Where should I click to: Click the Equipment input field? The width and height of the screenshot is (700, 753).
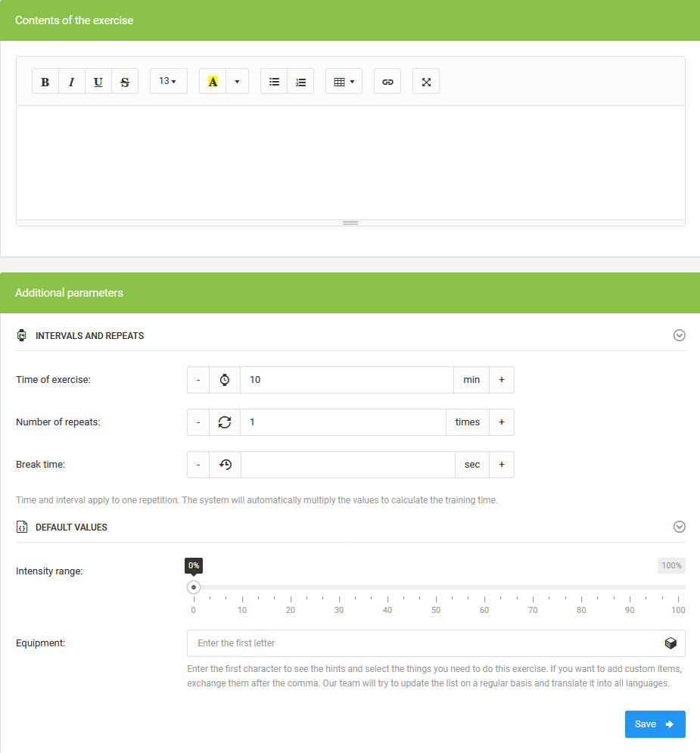(424, 643)
